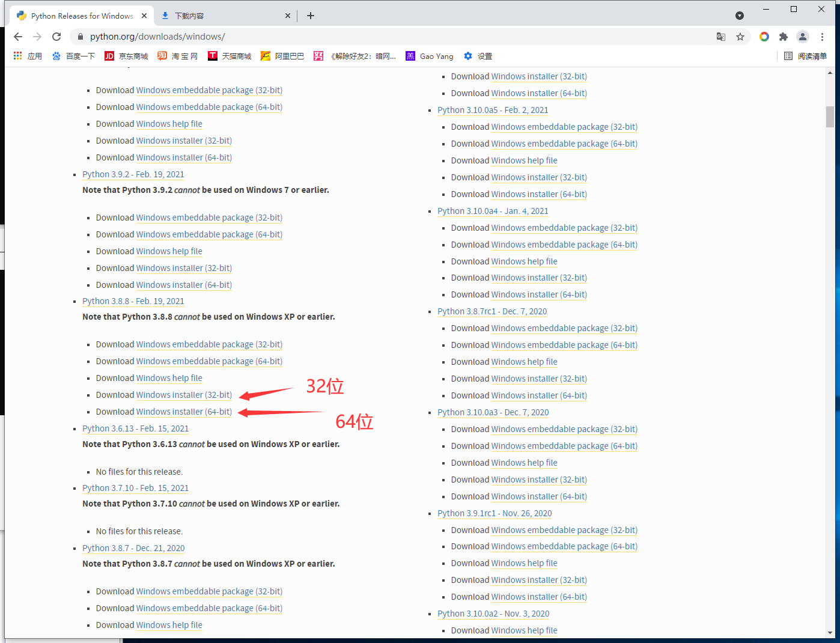The width and height of the screenshot is (840, 643).
Task: Open the apps grid bookmark
Action: pyautogui.click(x=28, y=56)
